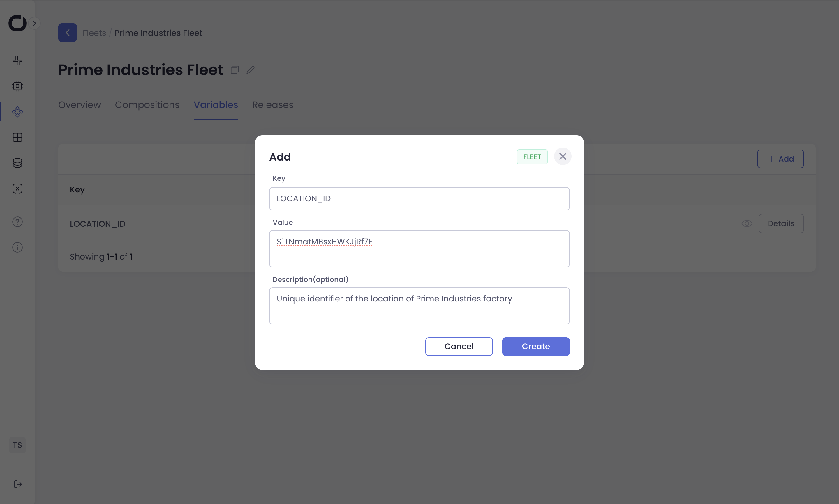Switch to the Compositions tab
The height and width of the screenshot is (504, 839).
pyautogui.click(x=147, y=104)
